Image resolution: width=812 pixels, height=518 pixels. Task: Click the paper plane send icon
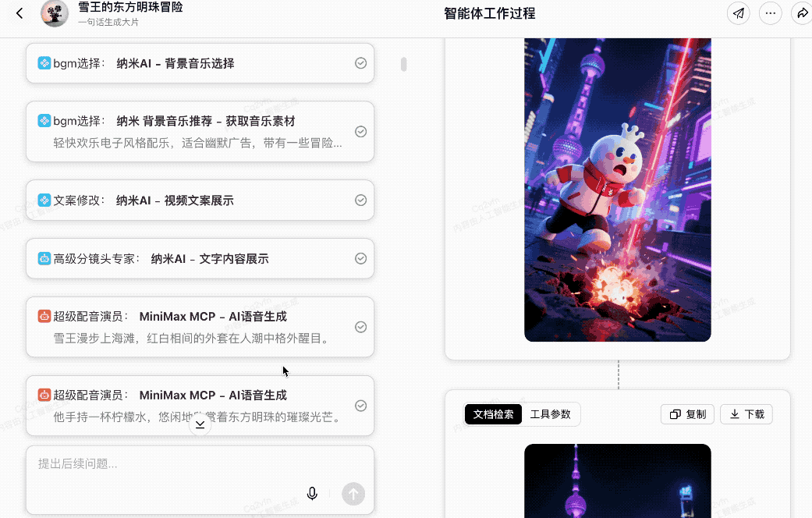(738, 13)
